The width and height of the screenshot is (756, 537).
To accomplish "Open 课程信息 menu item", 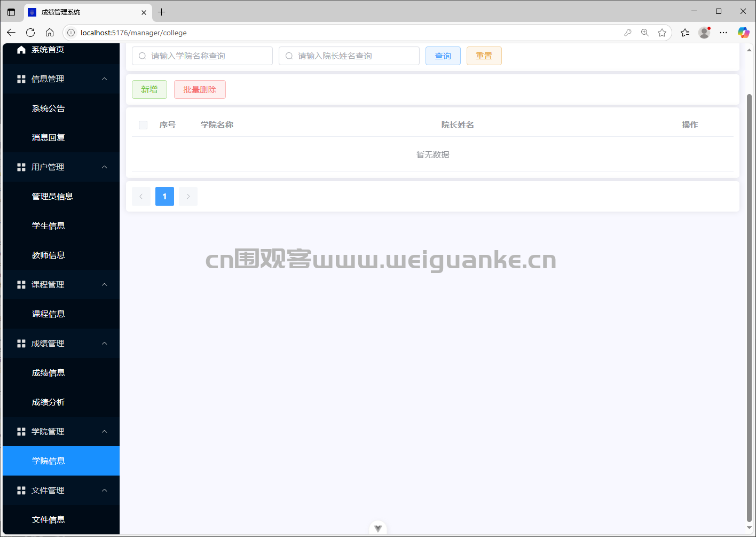I will (x=61, y=314).
